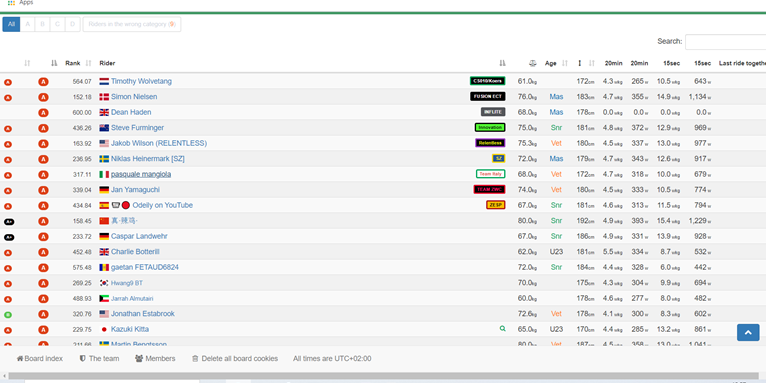This screenshot has width=766, height=383.
Task: Click black A+ badge in Caspar Landwehr row
Action: pyautogui.click(x=9, y=237)
